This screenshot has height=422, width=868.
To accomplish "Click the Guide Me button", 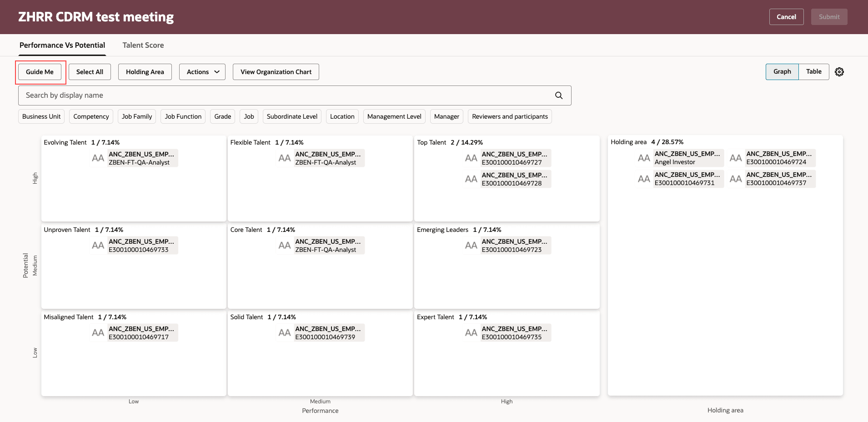I will coord(40,71).
